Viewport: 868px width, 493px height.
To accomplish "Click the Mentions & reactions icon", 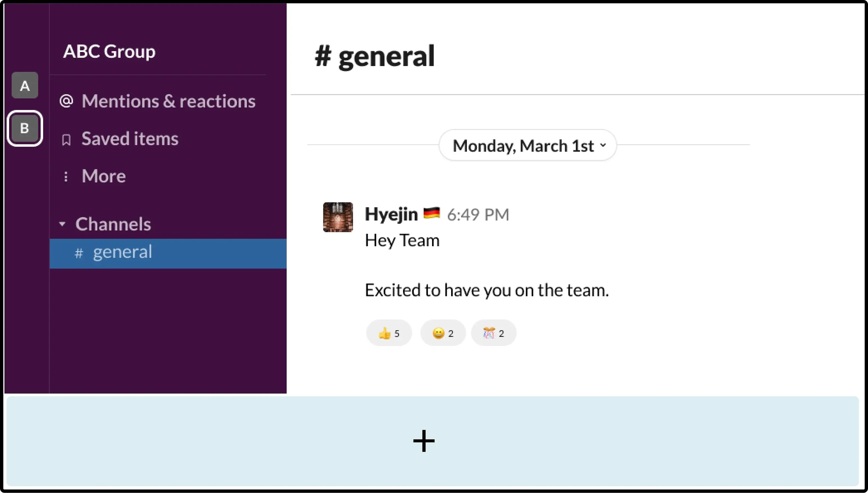I will 67,101.
